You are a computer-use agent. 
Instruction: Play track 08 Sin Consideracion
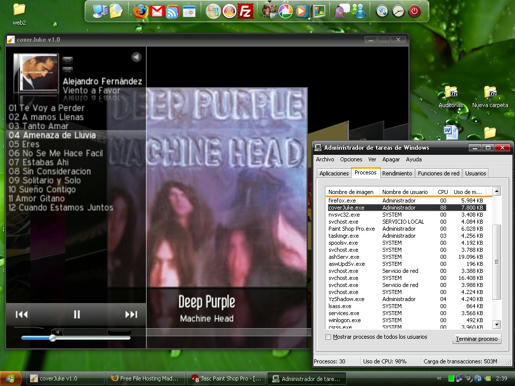click(x=50, y=171)
